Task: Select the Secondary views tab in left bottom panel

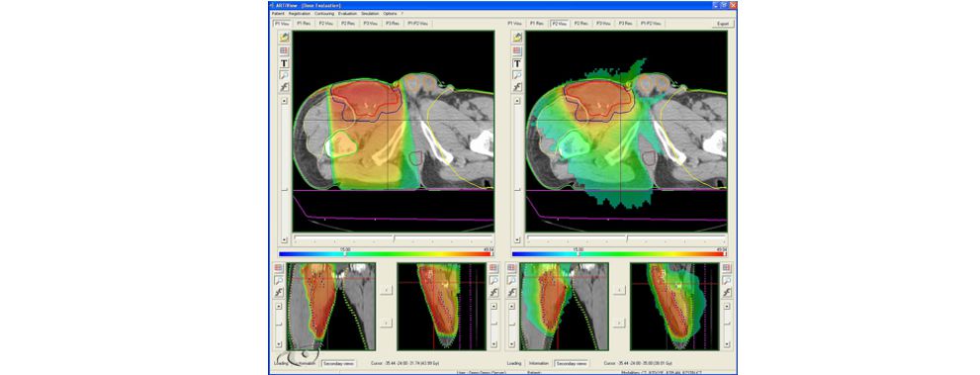Action: click(x=339, y=362)
